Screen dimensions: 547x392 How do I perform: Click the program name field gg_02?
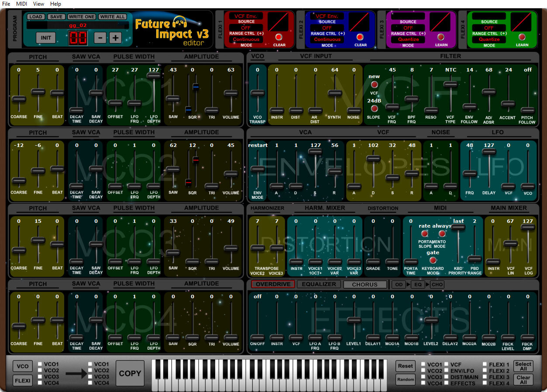78,25
